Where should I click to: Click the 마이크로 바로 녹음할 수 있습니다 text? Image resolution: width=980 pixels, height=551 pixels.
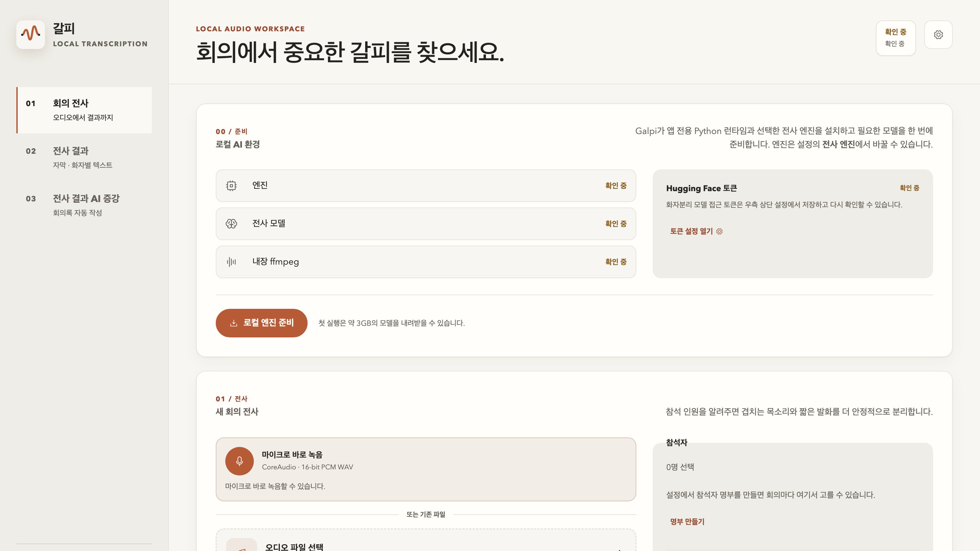pos(275,486)
